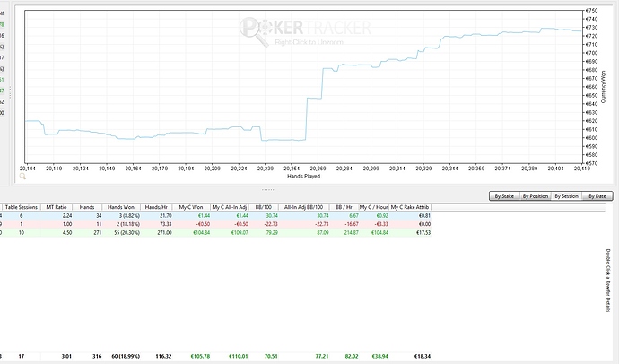This screenshot has height=364, width=619.
Task: Click the BB / Hr value 214.87
Action: (352, 233)
